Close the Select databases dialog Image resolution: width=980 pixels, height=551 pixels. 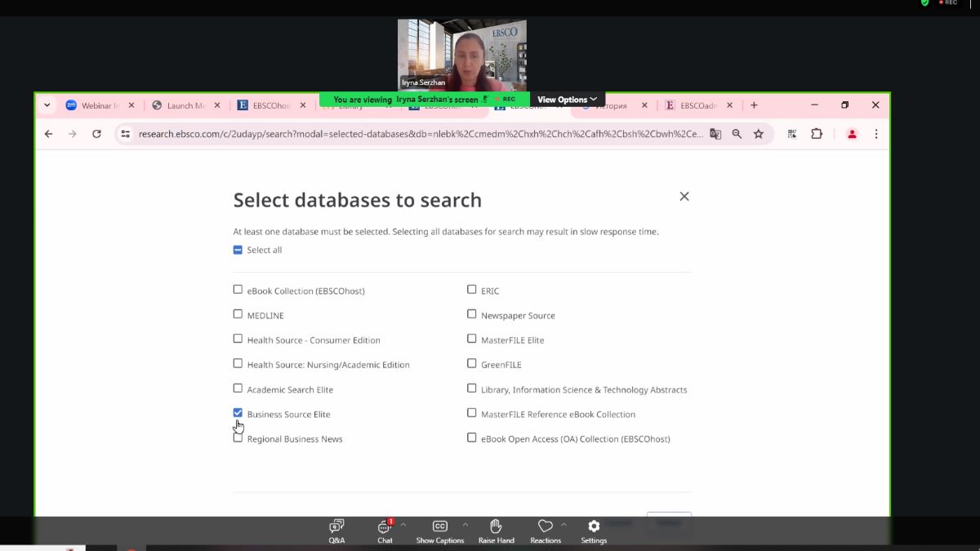coord(684,196)
